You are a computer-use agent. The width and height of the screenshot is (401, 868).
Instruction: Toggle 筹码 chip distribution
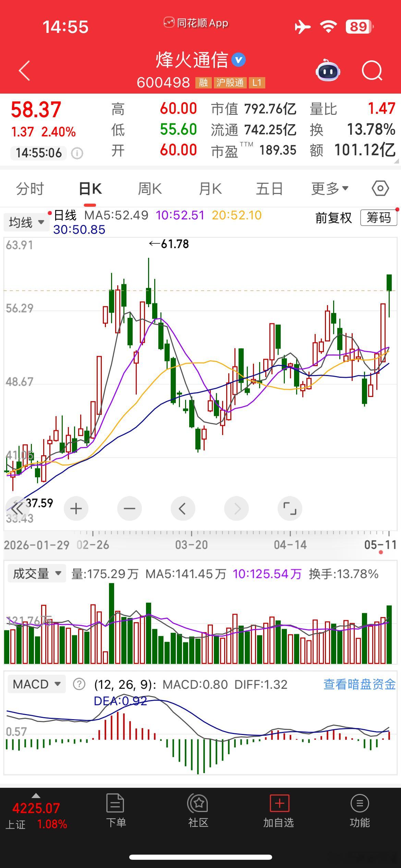point(379,218)
